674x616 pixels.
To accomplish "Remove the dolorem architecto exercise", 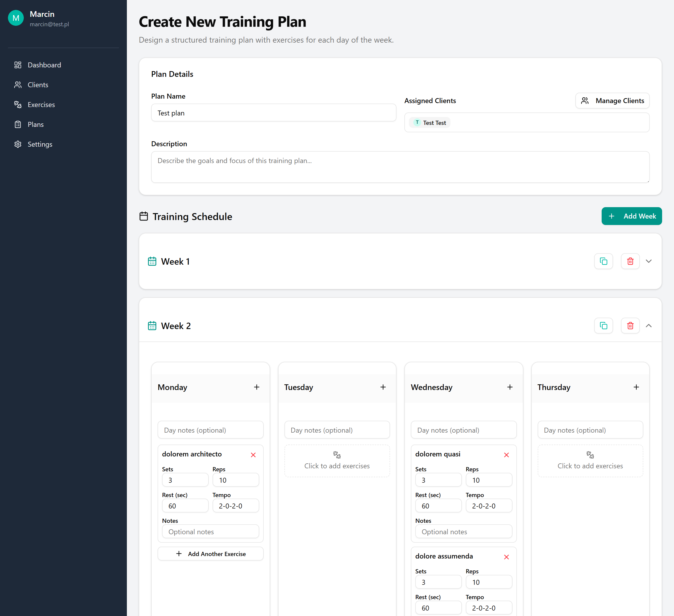I will pyautogui.click(x=253, y=455).
